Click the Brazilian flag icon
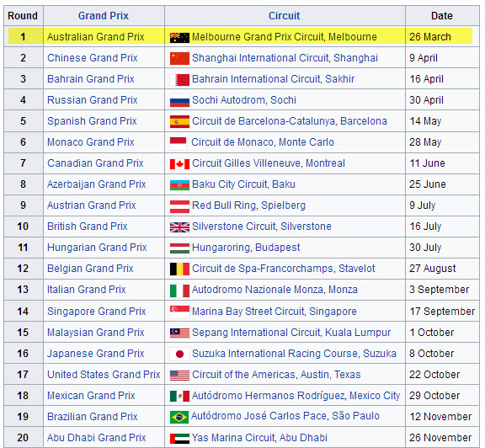Viewport: 485px width, 448px height. (179, 418)
